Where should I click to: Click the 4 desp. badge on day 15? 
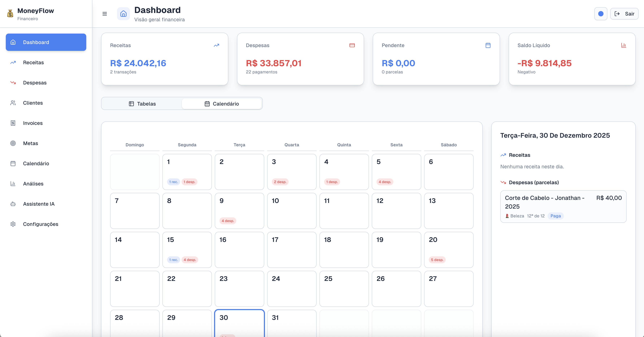190,260
